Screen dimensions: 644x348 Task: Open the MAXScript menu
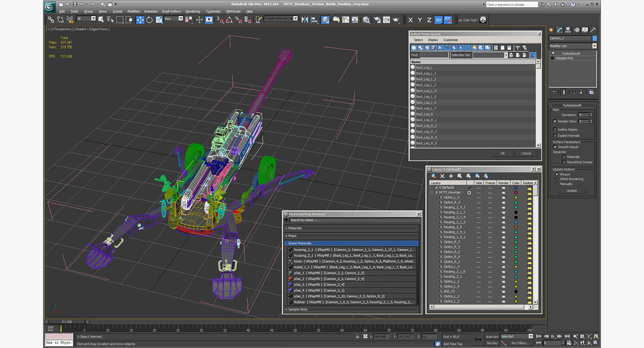(x=234, y=12)
